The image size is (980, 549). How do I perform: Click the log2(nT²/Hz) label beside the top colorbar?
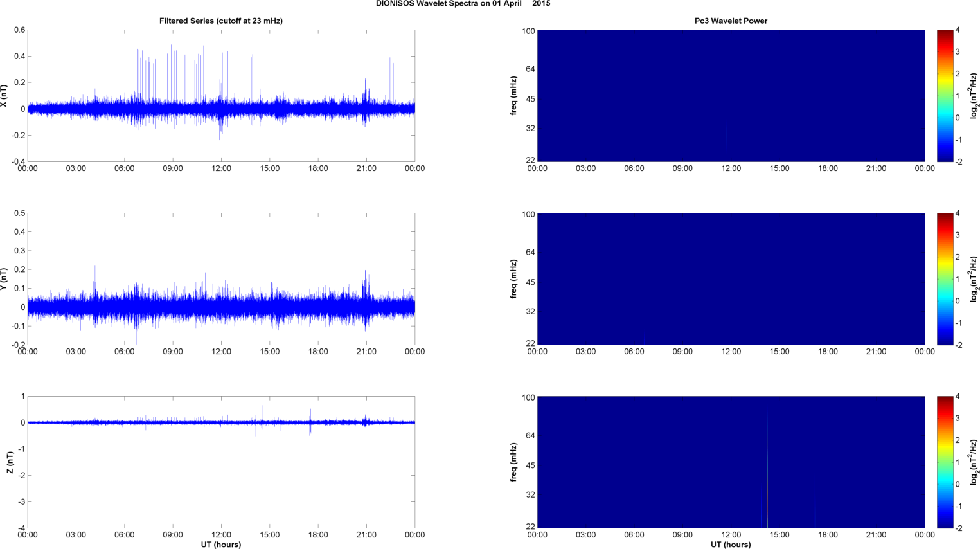click(974, 96)
